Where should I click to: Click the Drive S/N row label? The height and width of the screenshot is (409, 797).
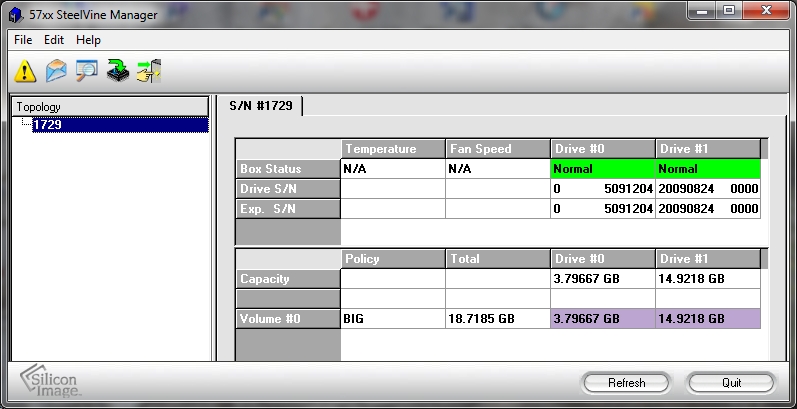[x=288, y=188]
